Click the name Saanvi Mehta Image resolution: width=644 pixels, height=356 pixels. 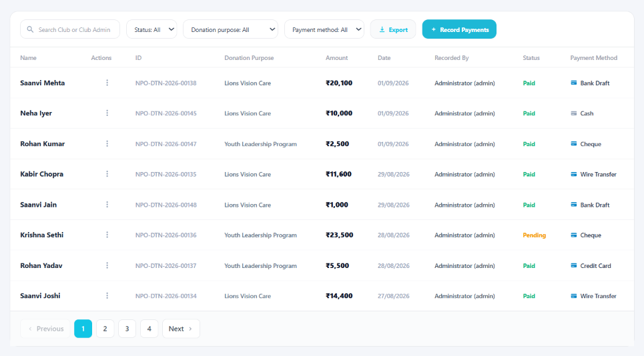click(x=42, y=83)
